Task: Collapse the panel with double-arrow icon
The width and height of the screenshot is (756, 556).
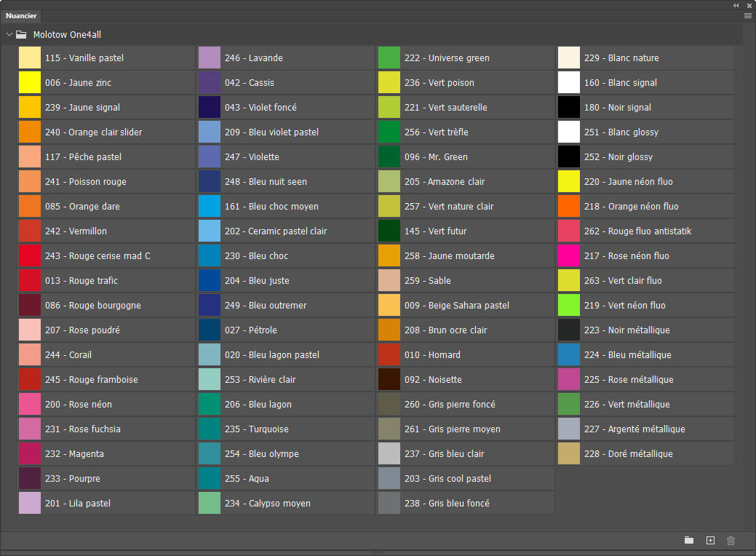Action: click(736, 5)
